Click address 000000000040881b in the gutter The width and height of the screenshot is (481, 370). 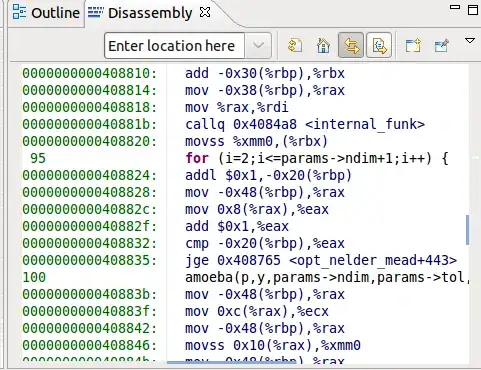point(89,124)
